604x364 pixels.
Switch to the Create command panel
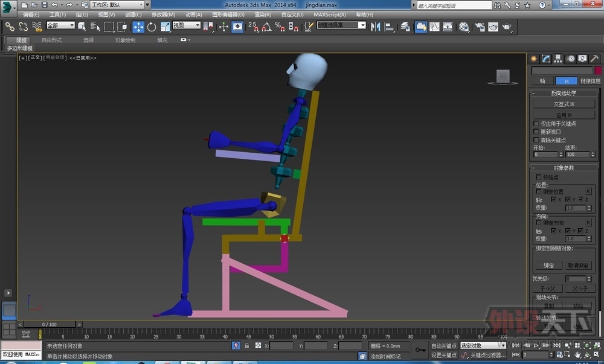pyautogui.click(x=534, y=59)
